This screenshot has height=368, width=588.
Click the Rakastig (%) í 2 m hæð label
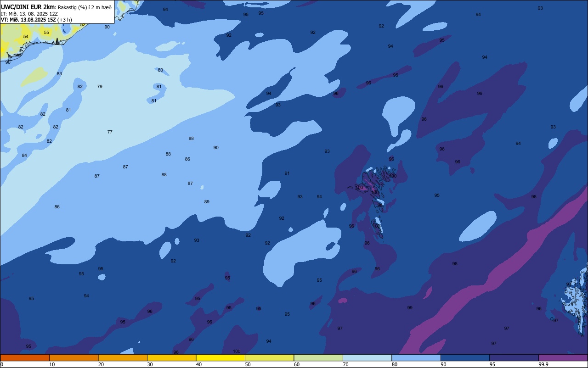coord(85,7)
